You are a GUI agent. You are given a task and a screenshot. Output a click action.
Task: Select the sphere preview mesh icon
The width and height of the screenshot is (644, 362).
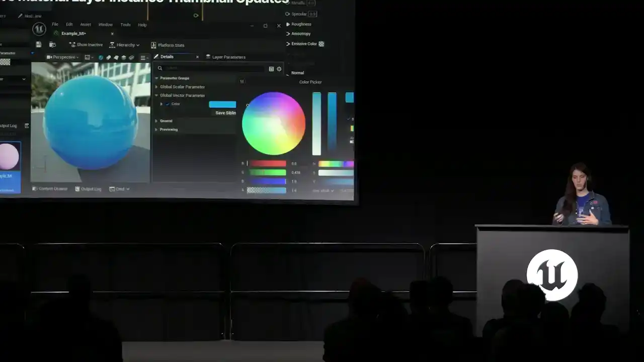[x=101, y=57]
